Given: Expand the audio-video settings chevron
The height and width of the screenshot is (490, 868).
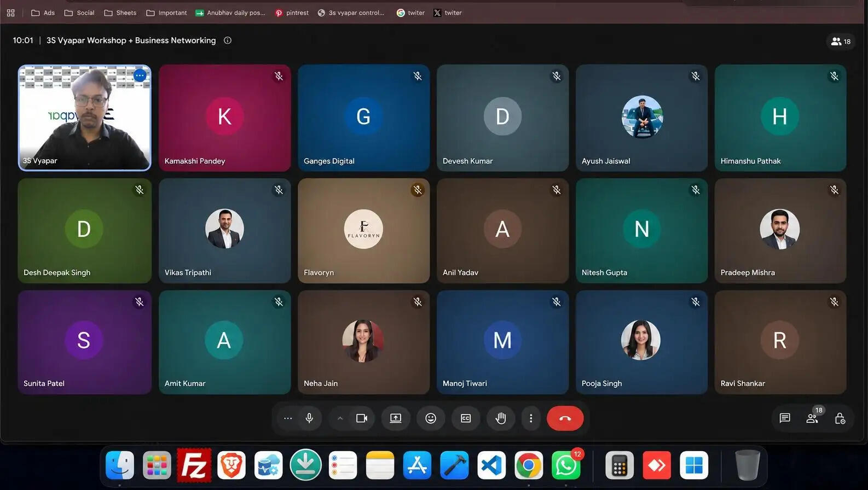Looking at the screenshot, I should click(340, 418).
